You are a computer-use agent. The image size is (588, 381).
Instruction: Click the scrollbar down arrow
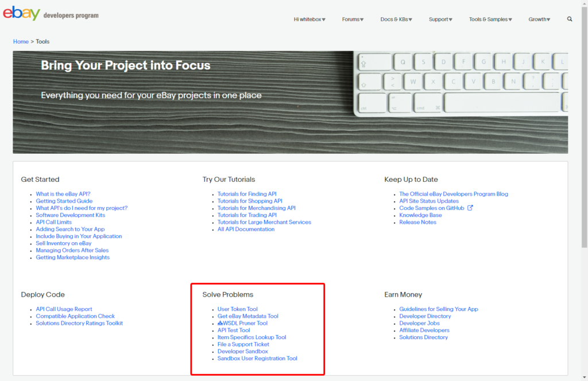click(x=584, y=377)
